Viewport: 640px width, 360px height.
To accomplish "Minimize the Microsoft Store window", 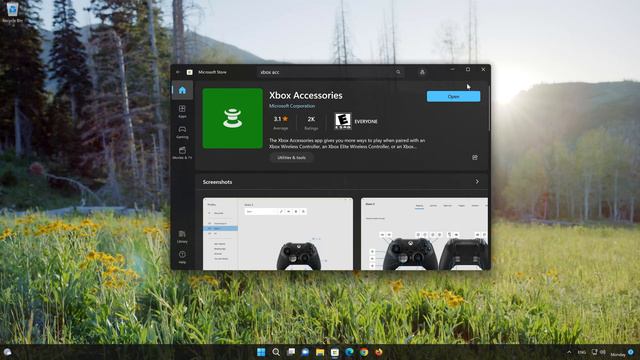I will tap(452, 69).
